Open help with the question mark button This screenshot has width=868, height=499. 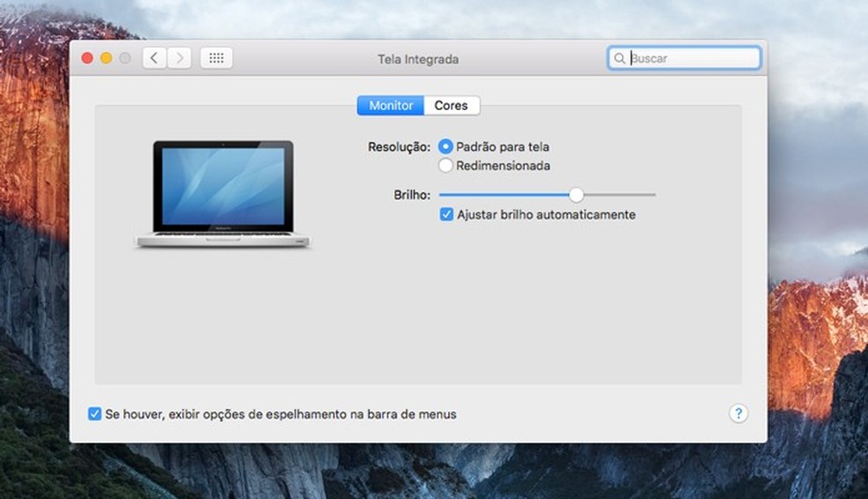738,413
